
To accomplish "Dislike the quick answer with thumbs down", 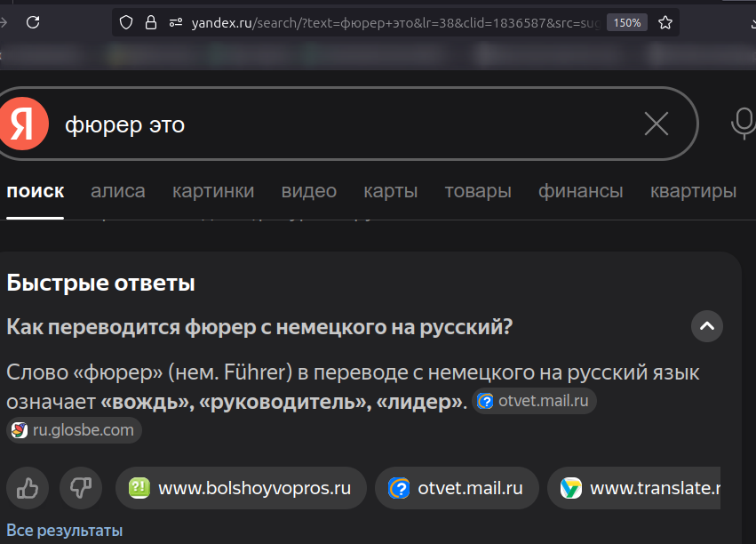I will [81, 488].
